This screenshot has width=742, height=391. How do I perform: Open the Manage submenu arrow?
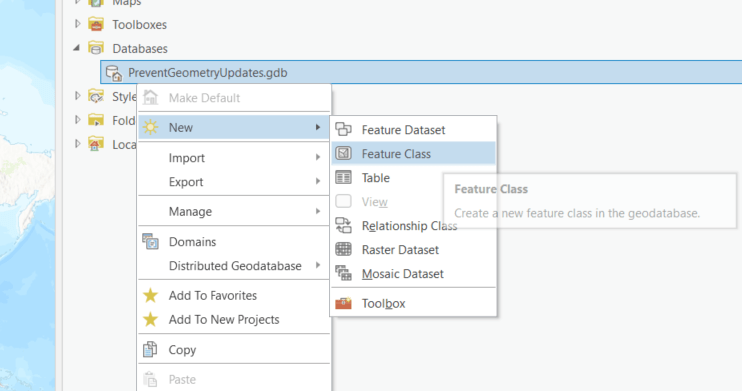pyautogui.click(x=318, y=211)
